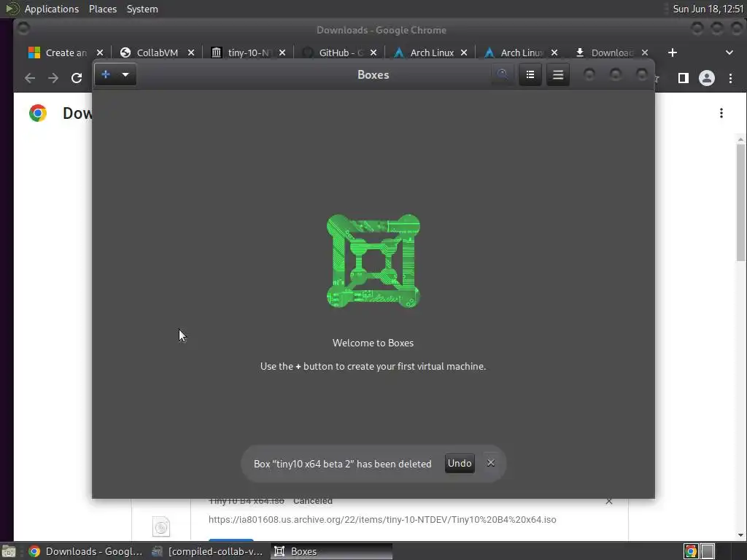The width and height of the screenshot is (747, 560).
Task: Dismiss the box deleted notification
Action: tap(491, 463)
